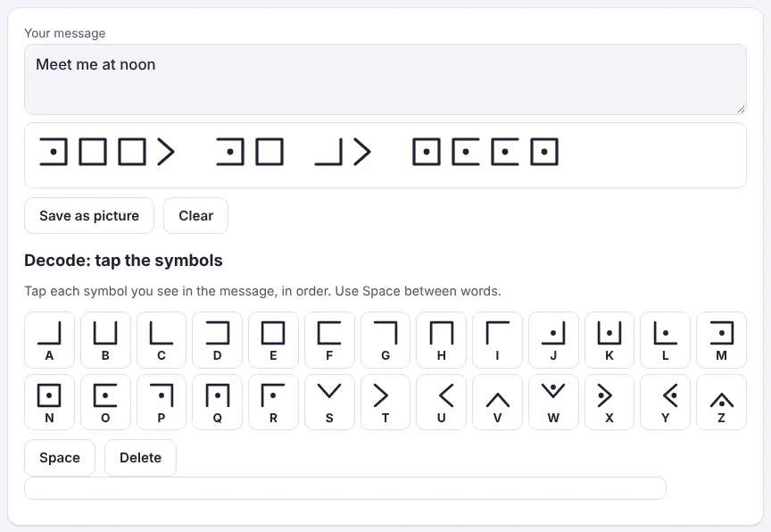Clear the message with Clear button
771x532 pixels.
[x=195, y=215]
